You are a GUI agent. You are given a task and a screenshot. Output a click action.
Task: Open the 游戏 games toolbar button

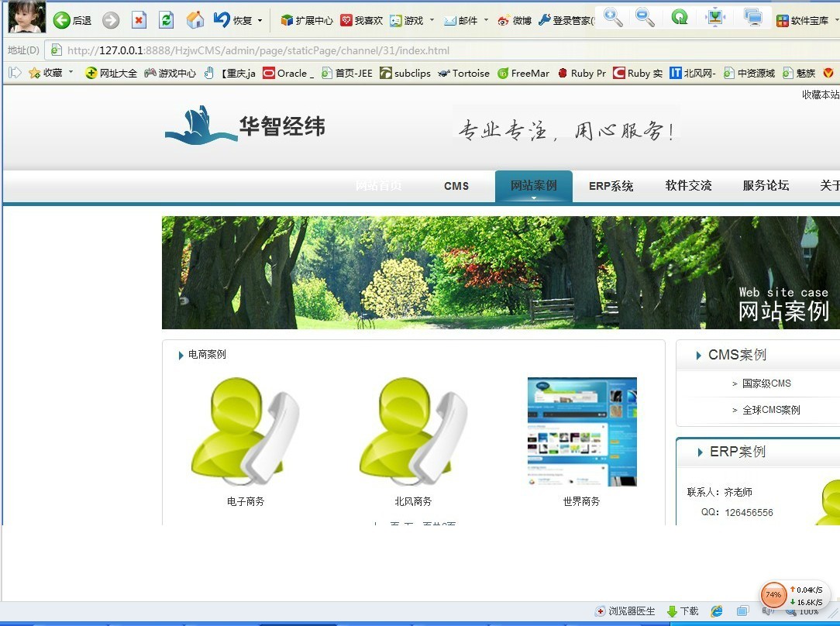point(407,20)
